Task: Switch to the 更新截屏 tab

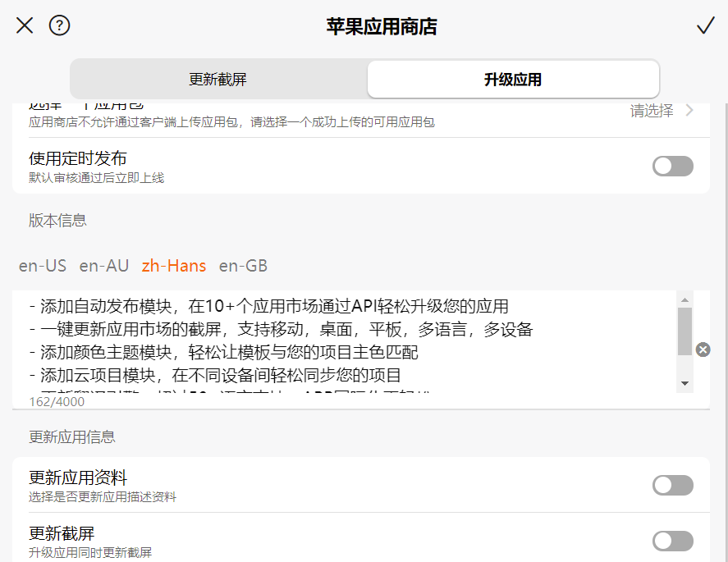Action: point(218,79)
